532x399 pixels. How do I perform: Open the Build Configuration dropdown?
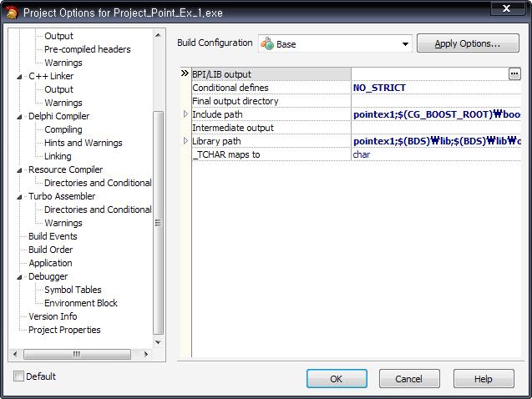406,44
